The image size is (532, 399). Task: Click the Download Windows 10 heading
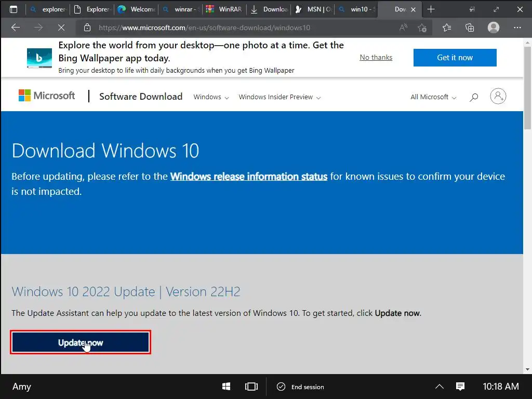point(105,151)
